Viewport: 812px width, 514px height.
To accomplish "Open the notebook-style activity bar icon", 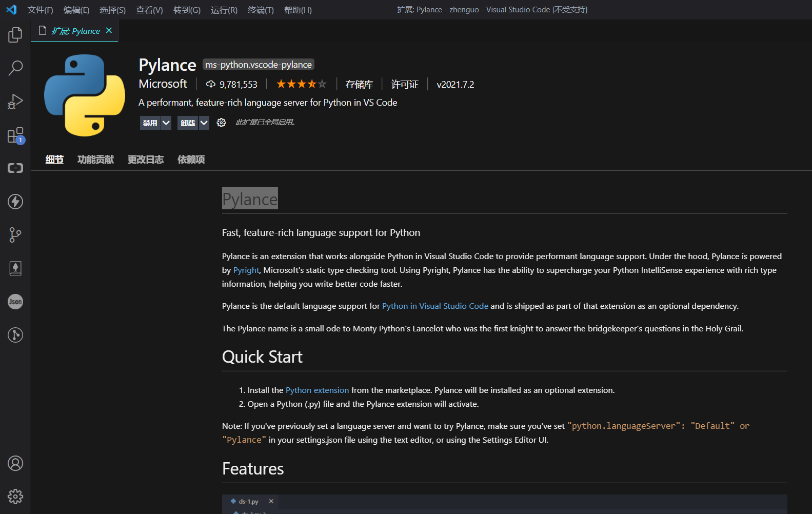I will pos(15,268).
